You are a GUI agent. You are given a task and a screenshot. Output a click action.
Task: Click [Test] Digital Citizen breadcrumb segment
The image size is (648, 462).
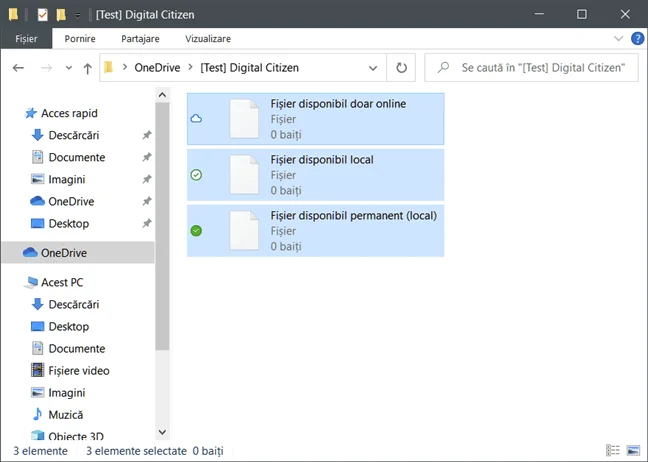249,67
